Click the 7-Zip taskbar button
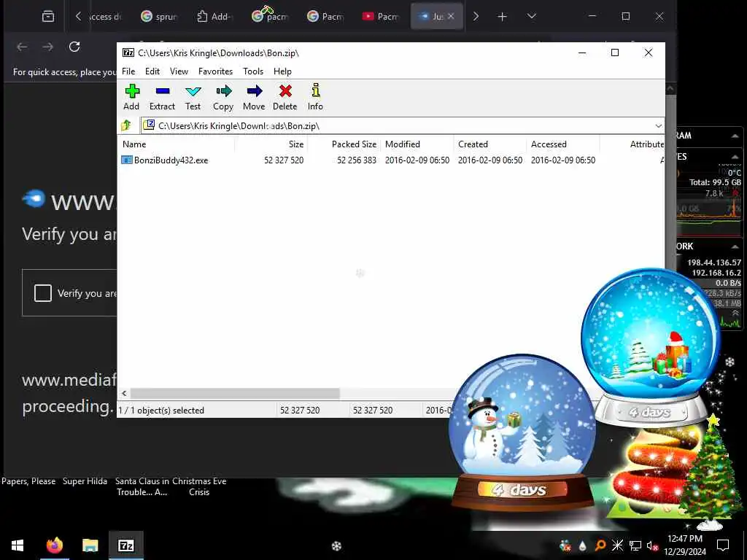747x560 pixels. point(126,545)
